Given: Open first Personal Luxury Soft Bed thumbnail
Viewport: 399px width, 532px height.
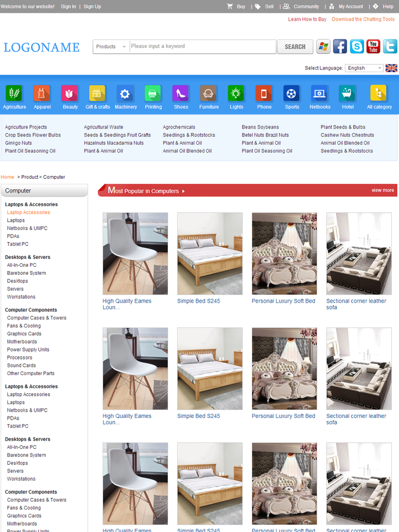Looking at the screenshot, I should (x=284, y=254).
